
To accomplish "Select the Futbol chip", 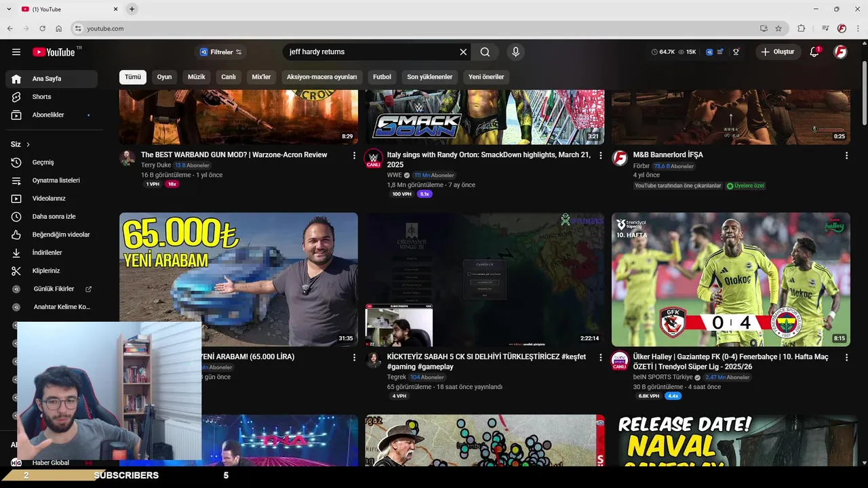I will pyautogui.click(x=382, y=77).
